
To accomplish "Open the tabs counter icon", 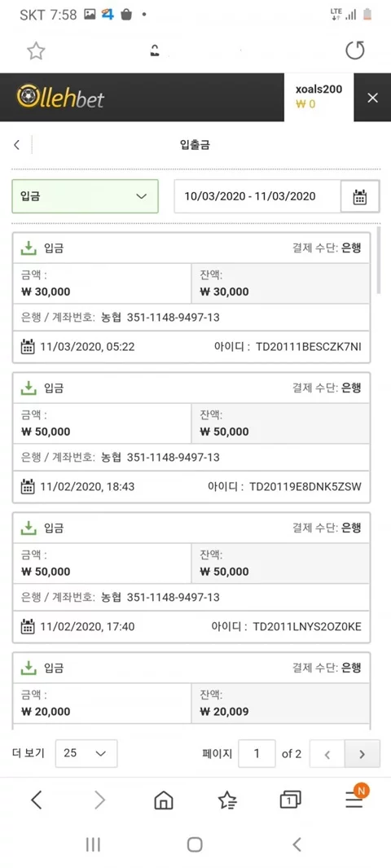I will (x=290, y=800).
